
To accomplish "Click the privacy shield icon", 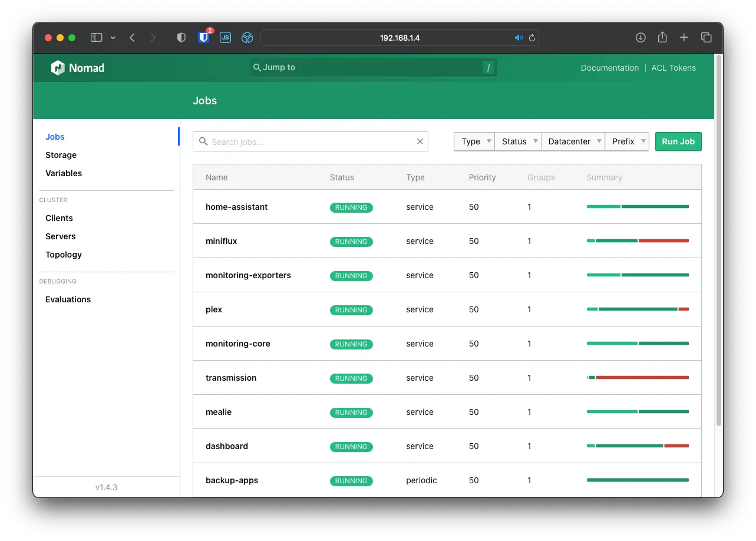I will coord(181,38).
